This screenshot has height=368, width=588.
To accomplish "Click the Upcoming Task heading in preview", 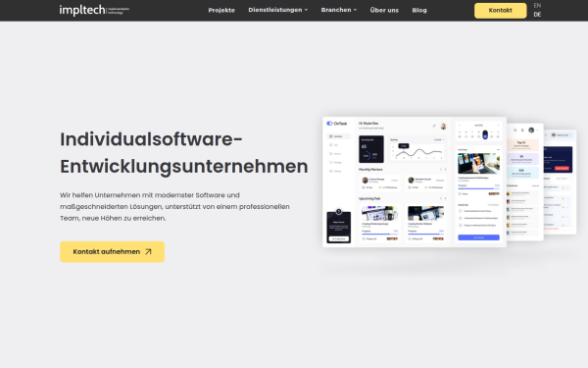I will tap(369, 198).
